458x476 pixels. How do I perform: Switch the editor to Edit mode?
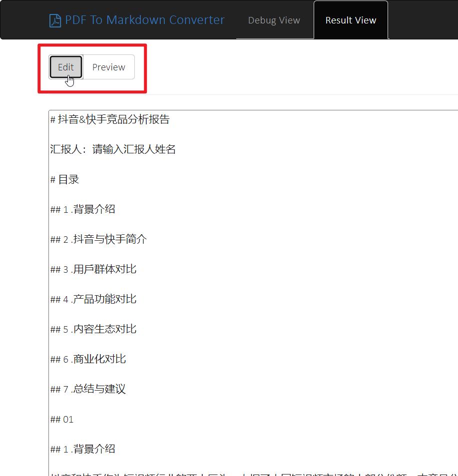(65, 66)
